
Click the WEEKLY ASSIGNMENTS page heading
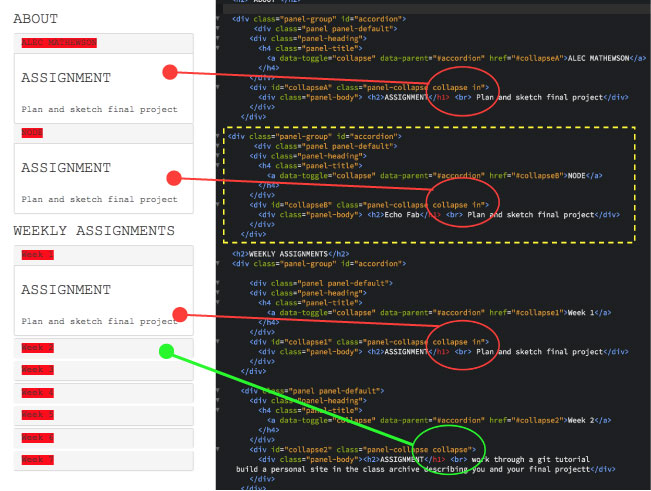click(94, 231)
